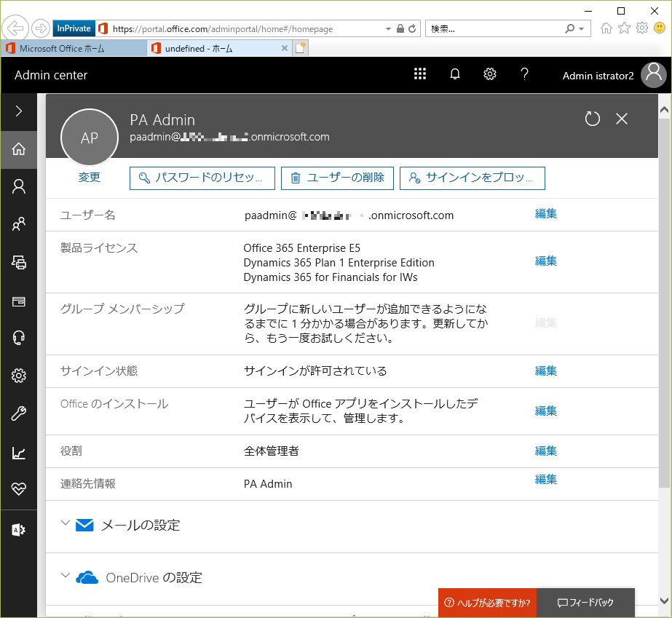Switch to Microsoft Office ホーム tab
The height and width of the screenshot is (618, 672).
[74, 49]
